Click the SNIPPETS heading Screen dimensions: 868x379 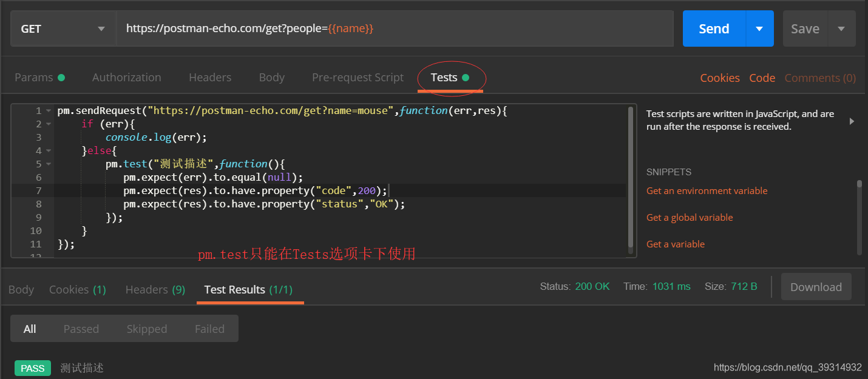click(x=669, y=172)
